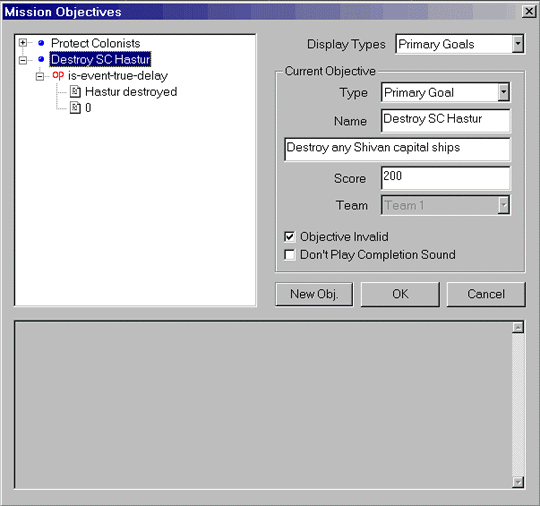This screenshot has width=540, height=506.
Task: Click the blue dot beside Protect Colonists
Action: click(x=41, y=43)
